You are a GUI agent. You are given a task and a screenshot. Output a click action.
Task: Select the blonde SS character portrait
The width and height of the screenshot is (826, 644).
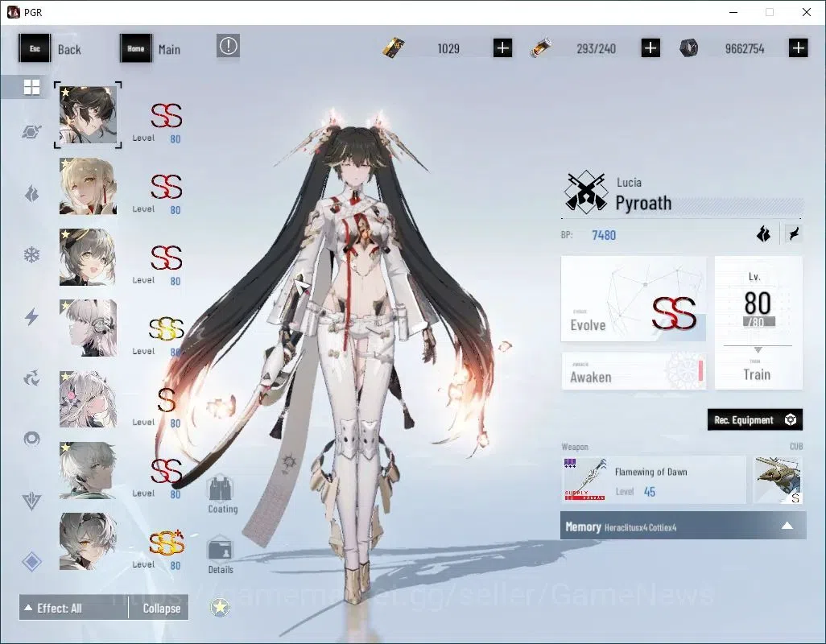coord(88,186)
